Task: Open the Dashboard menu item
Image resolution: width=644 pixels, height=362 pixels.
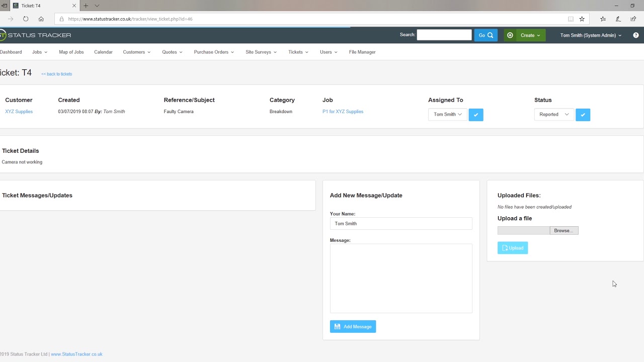Action: (x=11, y=52)
